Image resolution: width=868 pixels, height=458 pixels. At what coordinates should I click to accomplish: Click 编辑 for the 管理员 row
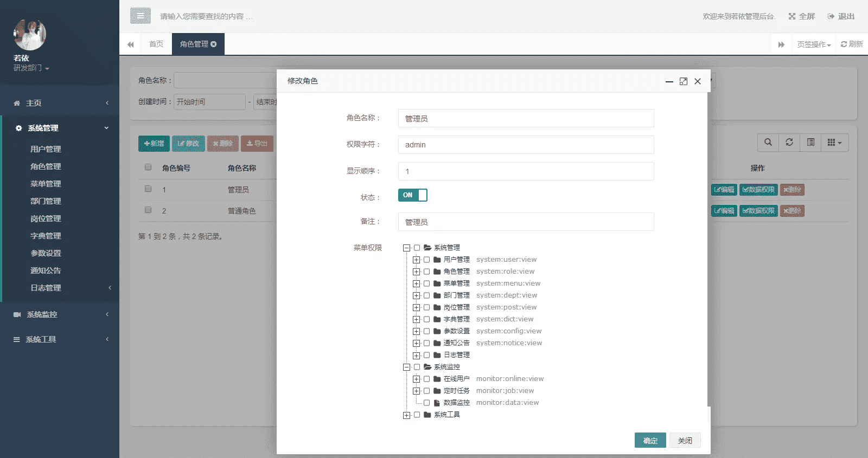pos(724,190)
